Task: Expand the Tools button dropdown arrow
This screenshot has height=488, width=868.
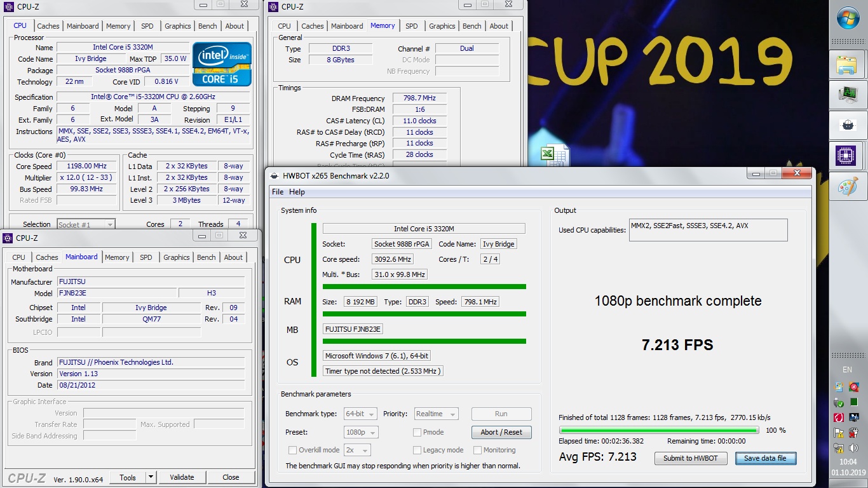Action: (151, 477)
